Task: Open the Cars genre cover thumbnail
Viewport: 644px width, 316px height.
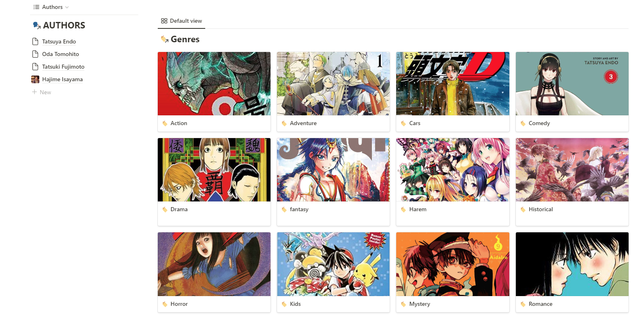Action: [x=453, y=84]
